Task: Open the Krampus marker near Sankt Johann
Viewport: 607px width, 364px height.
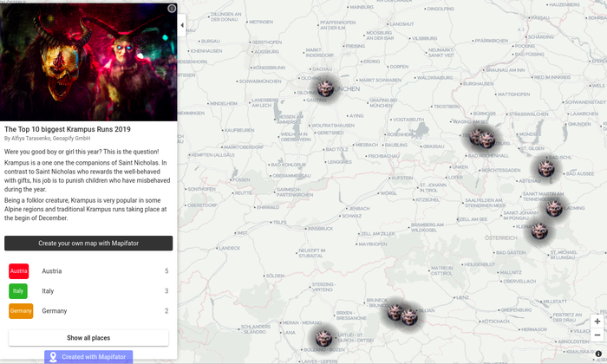Action: pyautogui.click(x=539, y=230)
